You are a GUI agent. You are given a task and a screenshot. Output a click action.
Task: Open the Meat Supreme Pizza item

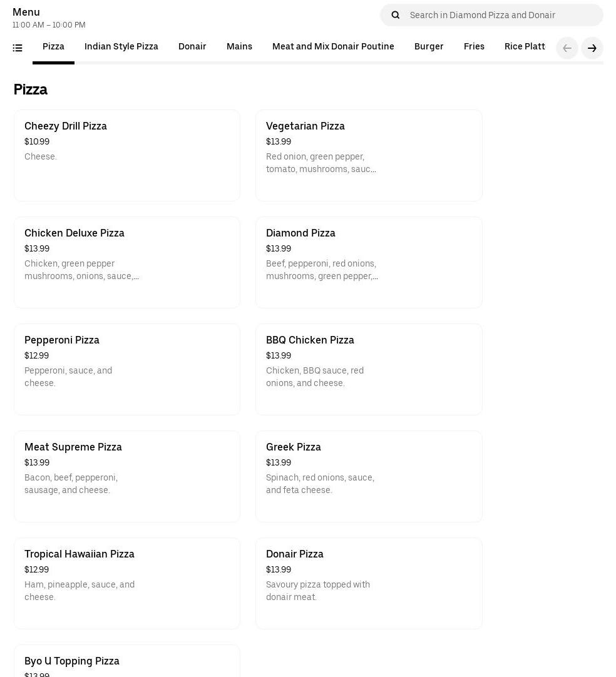pyautogui.click(x=127, y=476)
